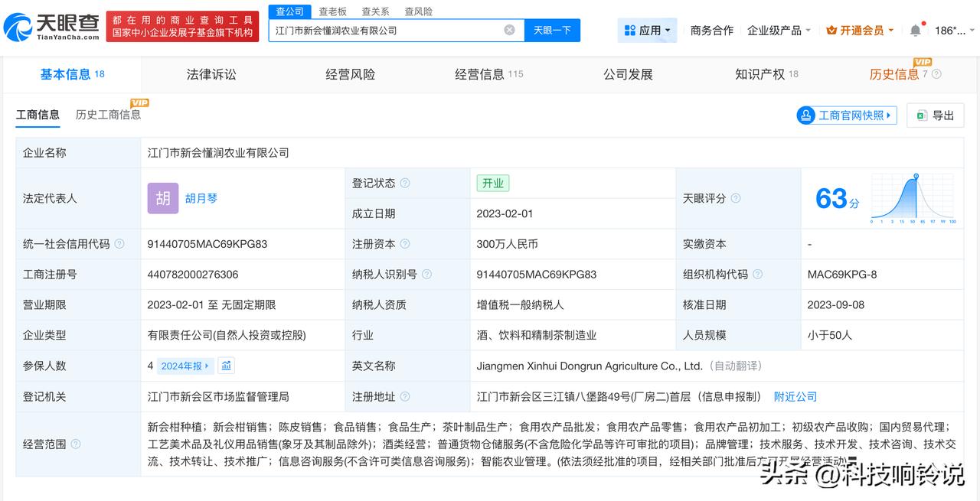
Task: Switch to the 知识产权 tab
Action: click(766, 74)
